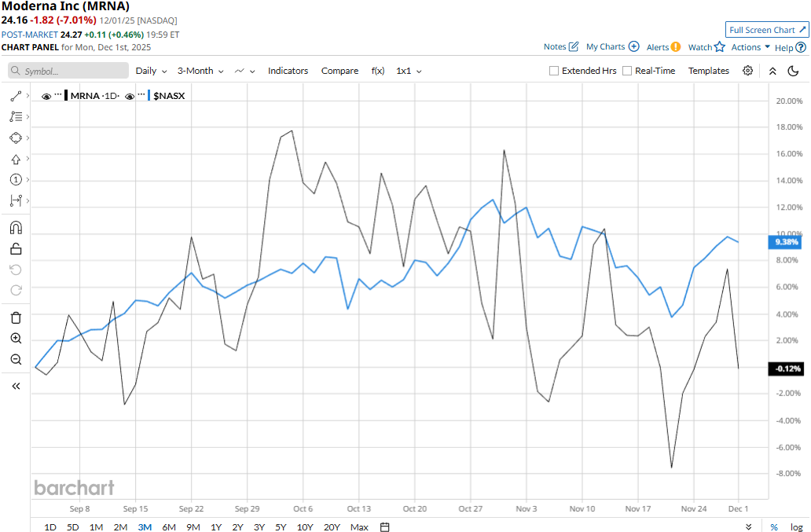Viewport: 811px width, 532px height.
Task: Open the Actions dropdown menu
Action: (x=750, y=47)
